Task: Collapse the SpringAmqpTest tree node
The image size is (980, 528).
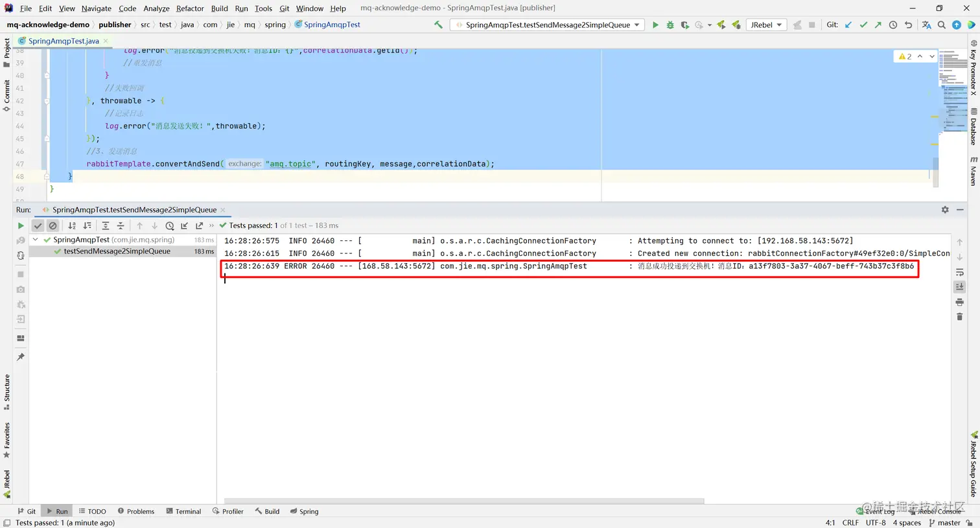Action: click(36, 240)
